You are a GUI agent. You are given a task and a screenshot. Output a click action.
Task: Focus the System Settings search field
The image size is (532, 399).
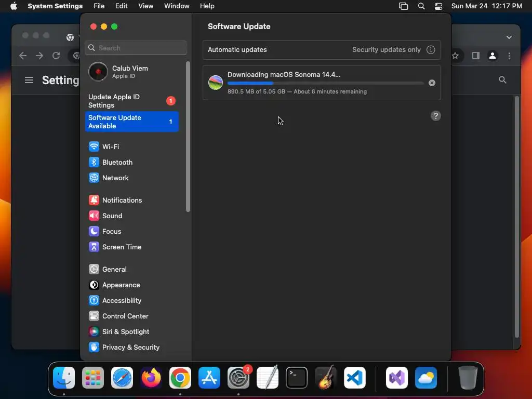tap(136, 48)
